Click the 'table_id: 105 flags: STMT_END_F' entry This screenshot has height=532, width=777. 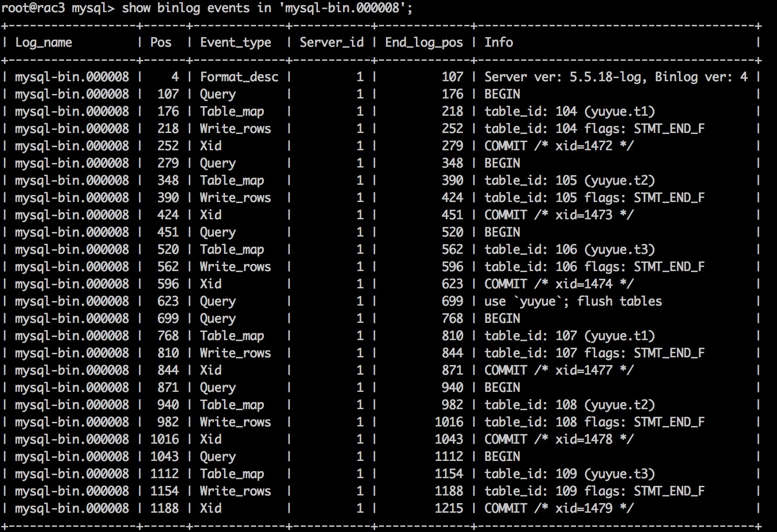(594, 197)
